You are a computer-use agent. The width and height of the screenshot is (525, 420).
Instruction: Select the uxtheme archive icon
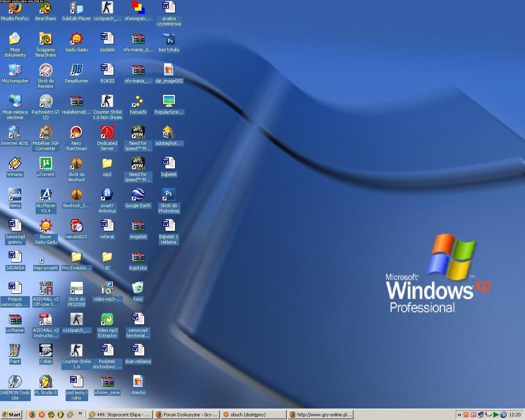point(15,323)
